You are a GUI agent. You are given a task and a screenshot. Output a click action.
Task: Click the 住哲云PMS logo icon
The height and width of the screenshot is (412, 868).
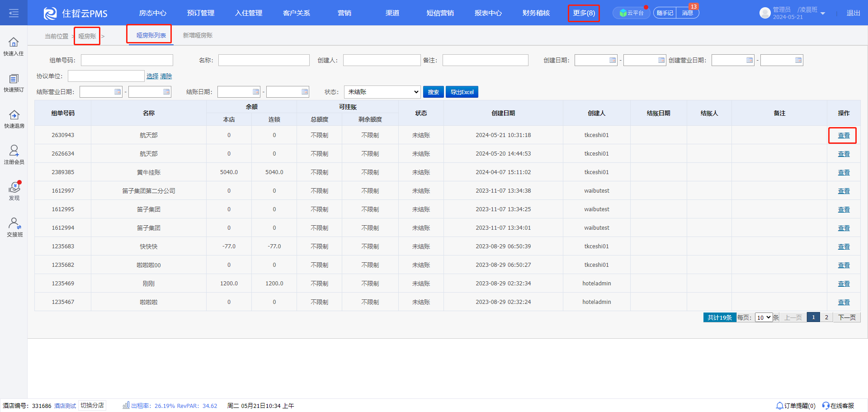50,13
